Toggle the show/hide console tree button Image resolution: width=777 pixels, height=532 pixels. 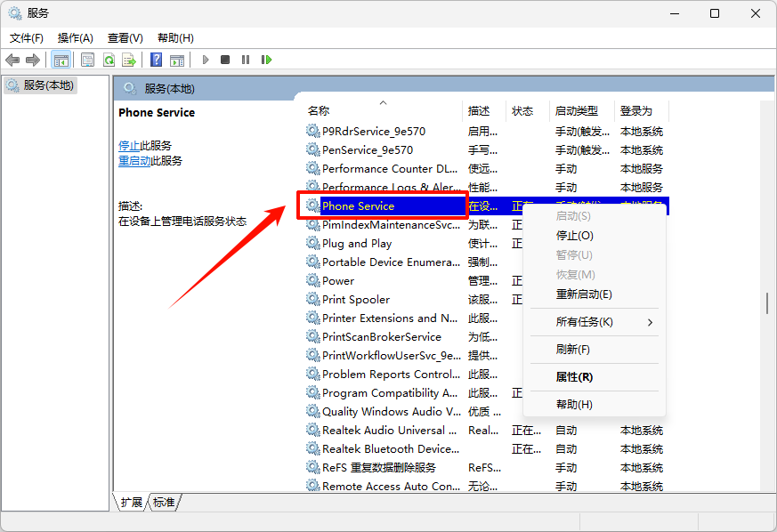[x=61, y=60]
